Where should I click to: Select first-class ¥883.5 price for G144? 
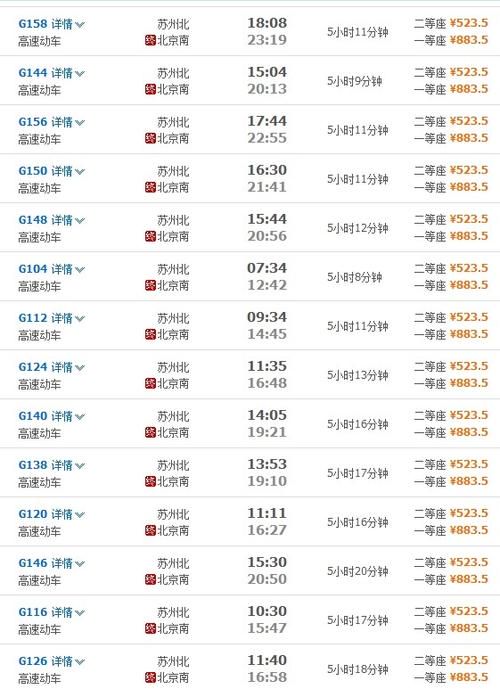[x=469, y=89]
